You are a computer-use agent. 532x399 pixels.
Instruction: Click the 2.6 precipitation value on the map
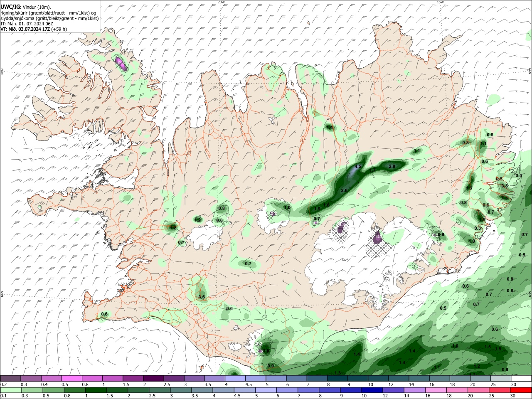coord(344,190)
